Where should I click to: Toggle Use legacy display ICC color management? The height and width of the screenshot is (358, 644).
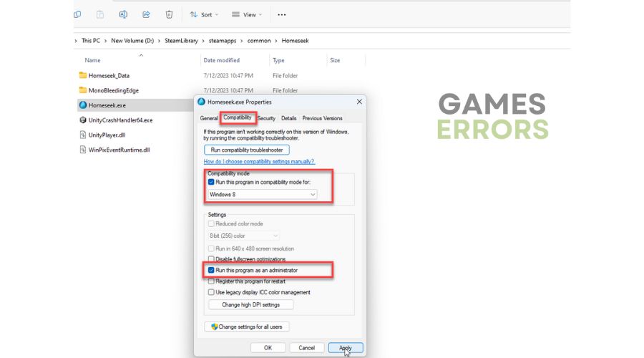pos(211,292)
